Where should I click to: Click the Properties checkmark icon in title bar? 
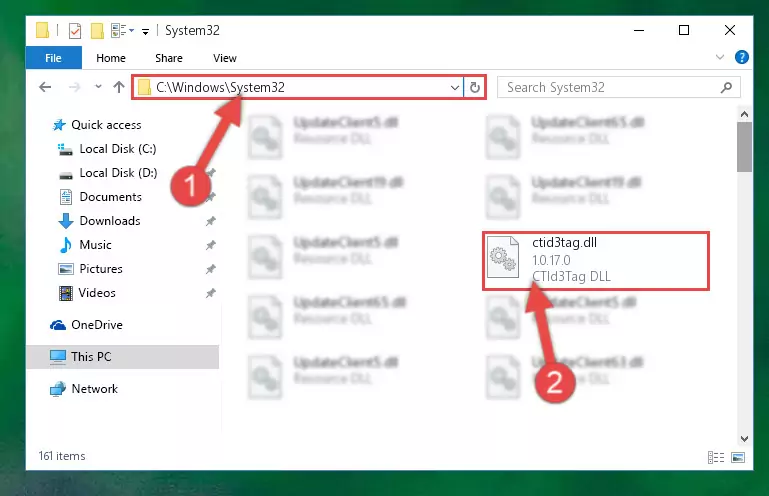75,31
